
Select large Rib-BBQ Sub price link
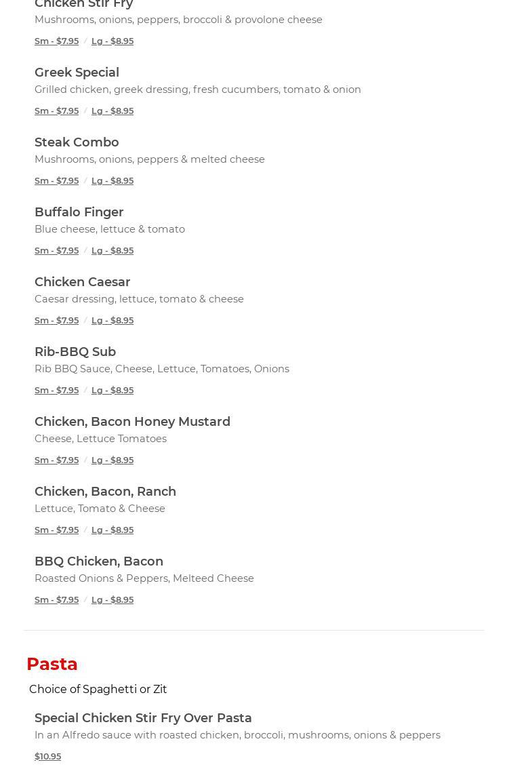(112, 390)
